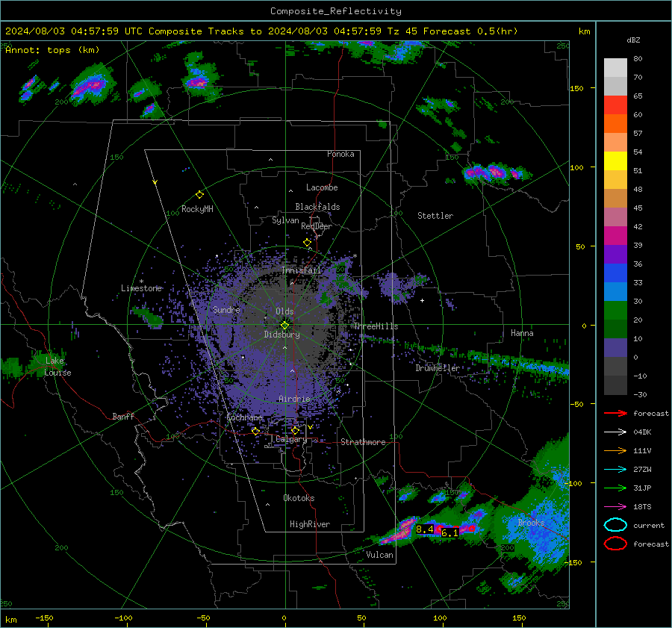Click the Sundre label
Screen dimensions: 672x628
tap(226, 309)
